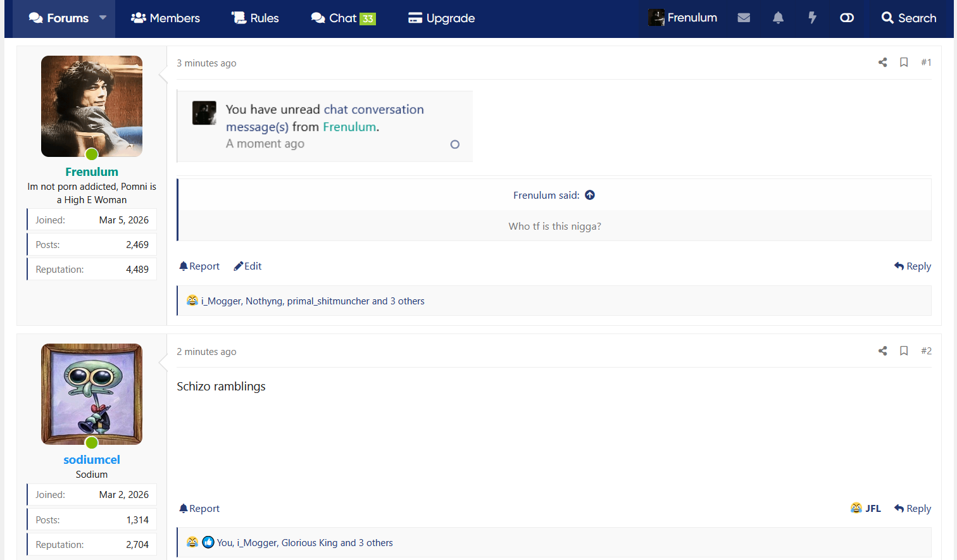957x560 pixels.
Task: Open the Search box
Action: click(x=909, y=18)
